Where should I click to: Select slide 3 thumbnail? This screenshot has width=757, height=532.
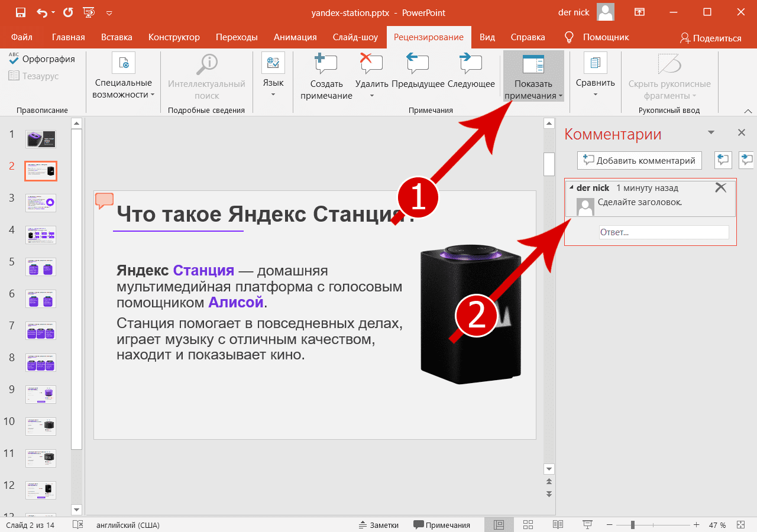(41, 203)
